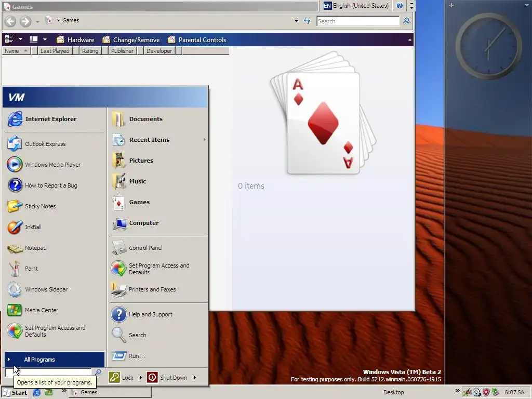Open How to Report a Bug
532x399 pixels.
click(x=54, y=185)
